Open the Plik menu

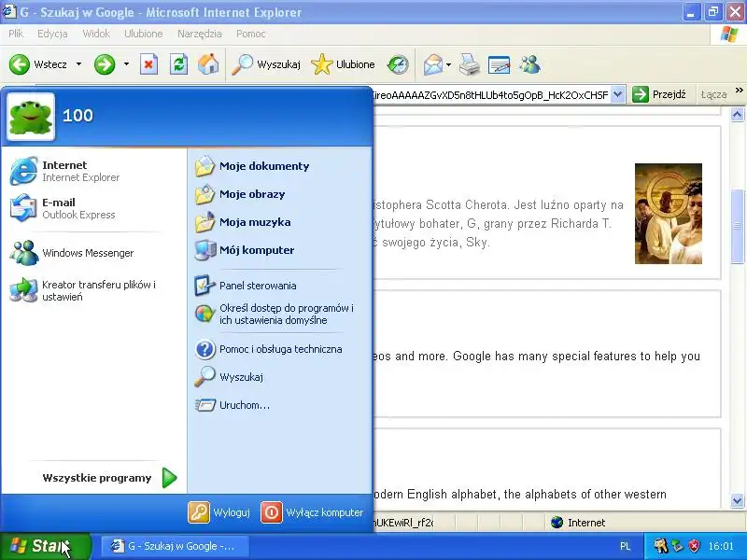pos(16,34)
